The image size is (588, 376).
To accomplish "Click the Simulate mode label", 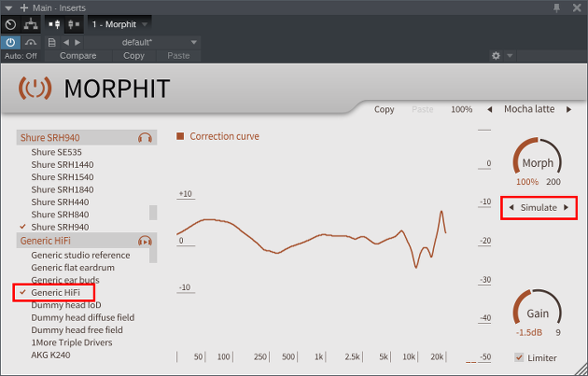I will (x=539, y=208).
